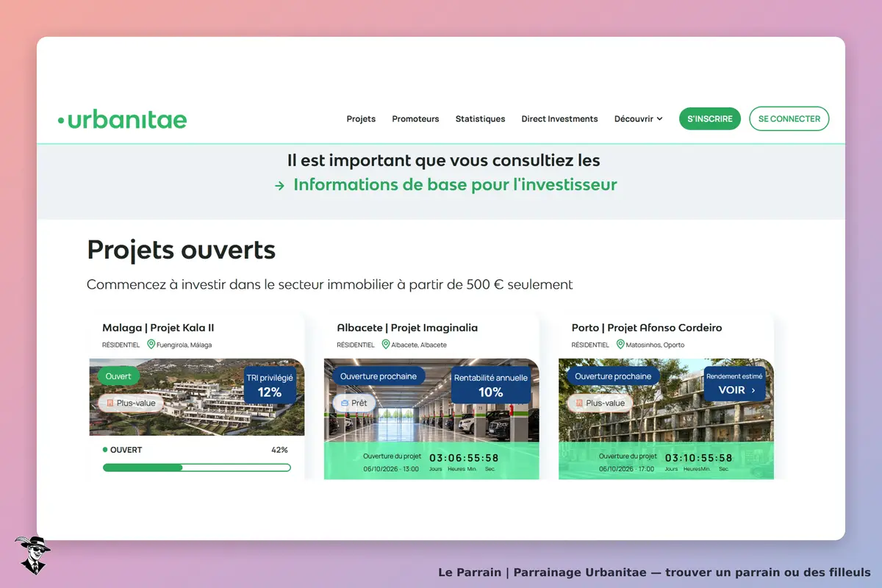The width and height of the screenshot is (882, 588).
Task: Open the Porto | Projet Afonso Cordeiro title
Action: click(x=647, y=328)
